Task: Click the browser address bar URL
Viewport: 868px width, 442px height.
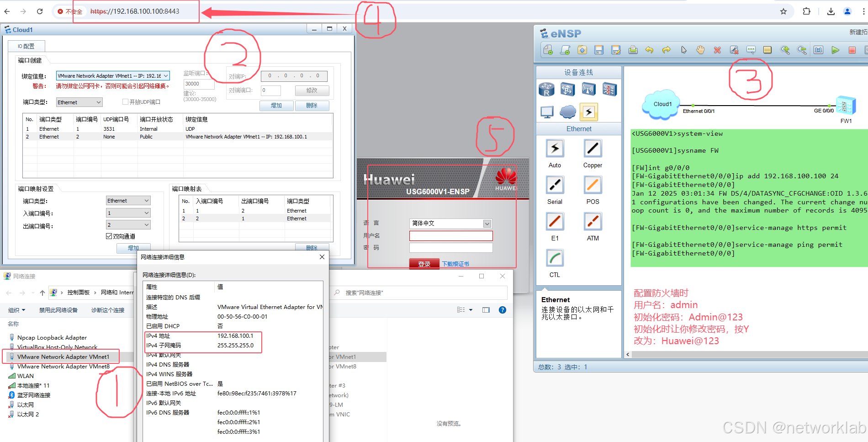Action: coord(135,11)
